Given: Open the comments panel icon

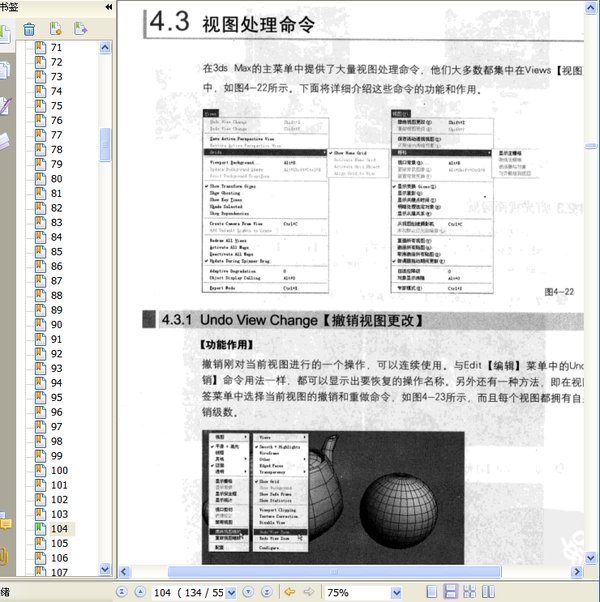Looking at the screenshot, I should [x=5, y=523].
